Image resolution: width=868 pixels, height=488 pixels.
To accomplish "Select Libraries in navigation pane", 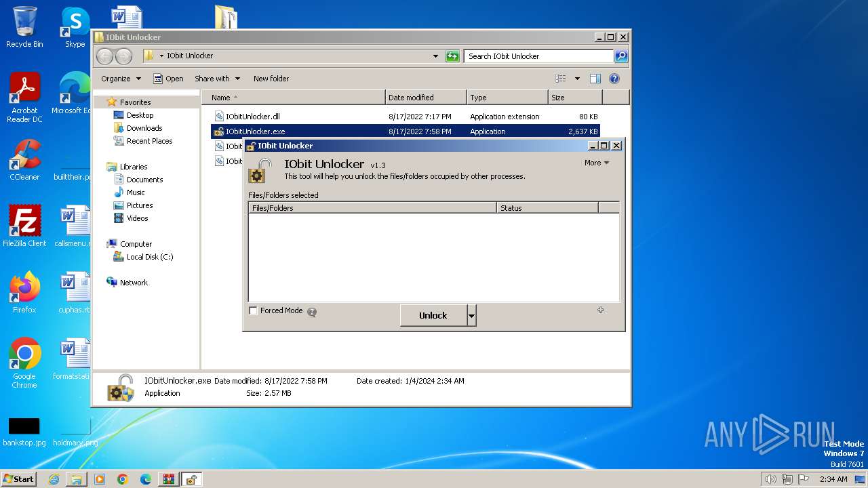I will pyautogui.click(x=134, y=167).
